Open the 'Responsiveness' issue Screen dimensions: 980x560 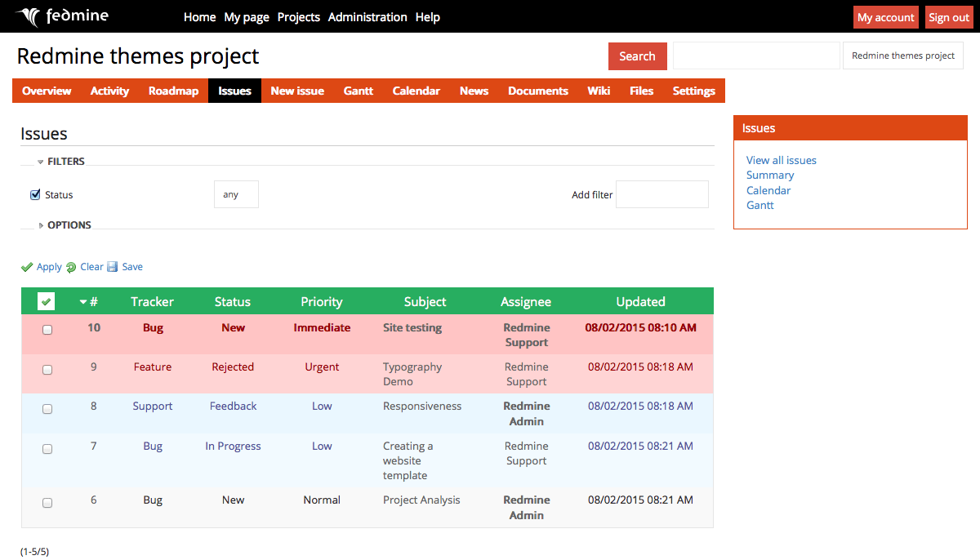pyautogui.click(x=422, y=406)
